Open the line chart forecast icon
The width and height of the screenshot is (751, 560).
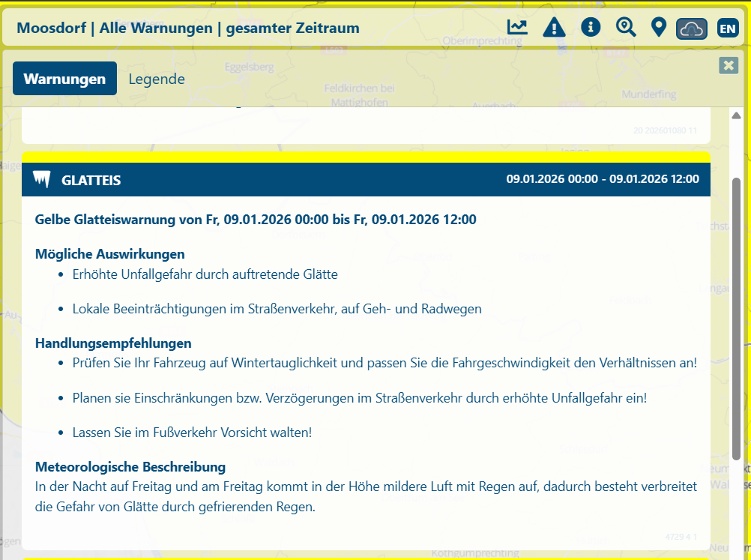[517, 28]
